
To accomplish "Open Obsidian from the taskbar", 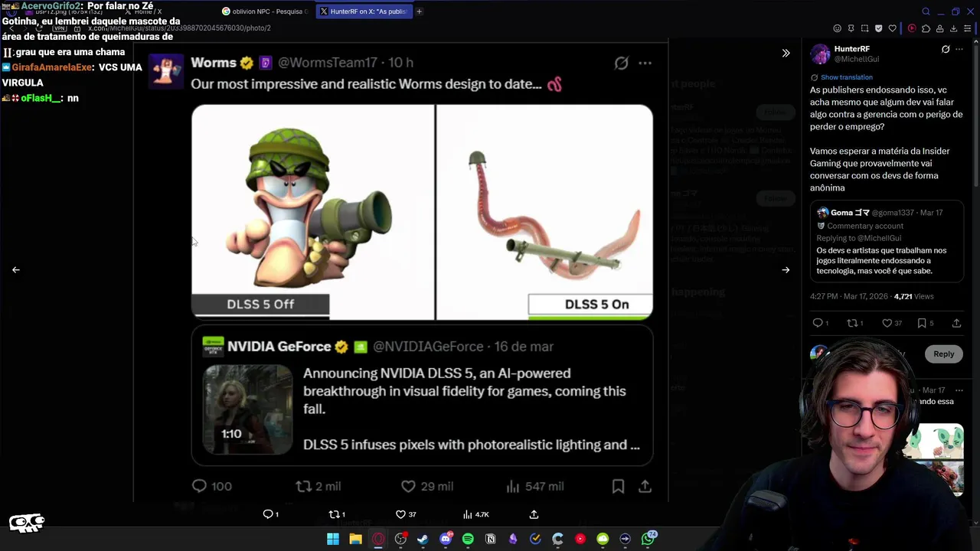I will [x=513, y=539].
